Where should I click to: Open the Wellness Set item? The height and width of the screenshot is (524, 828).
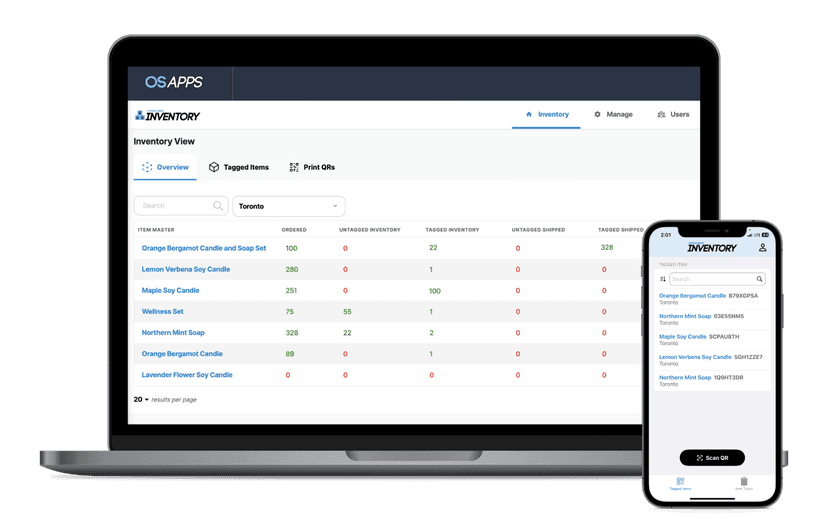pos(163,311)
